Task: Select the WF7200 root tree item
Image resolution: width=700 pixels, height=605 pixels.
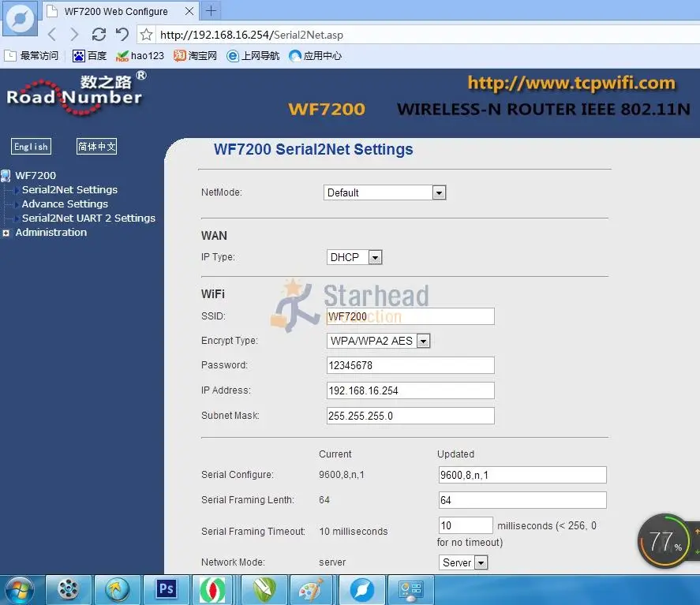Action: click(36, 175)
